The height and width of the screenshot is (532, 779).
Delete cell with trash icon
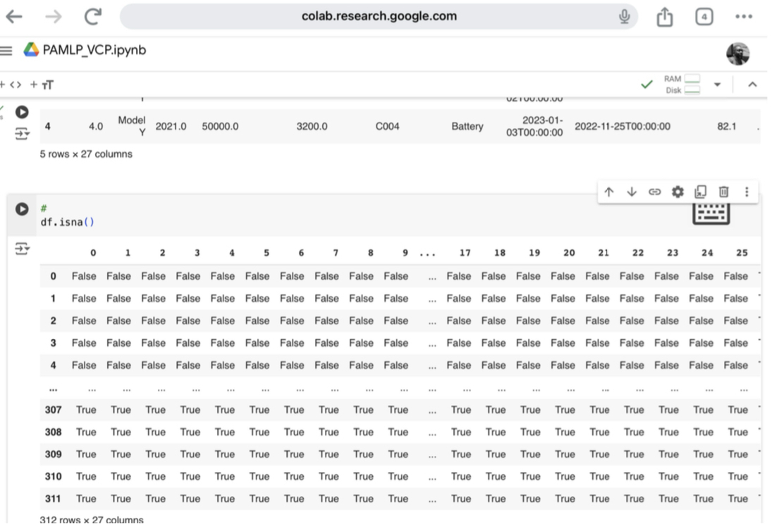(723, 192)
